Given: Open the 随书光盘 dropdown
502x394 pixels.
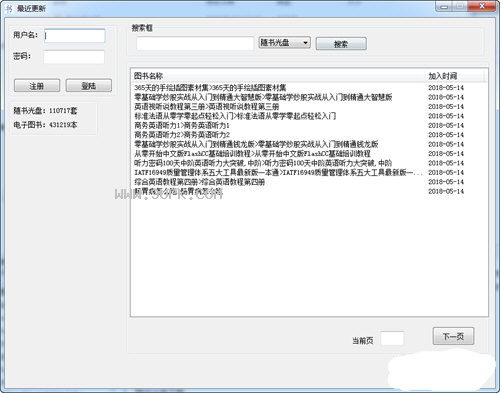Looking at the screenshot, I should (284, 43).
